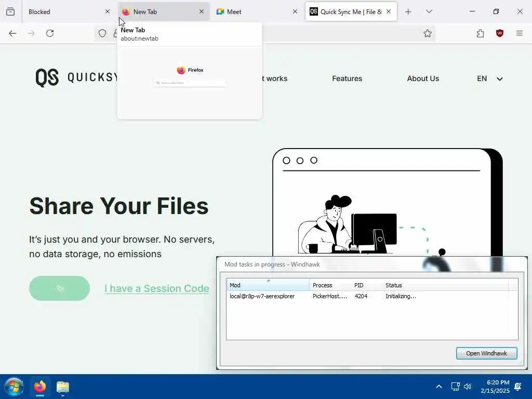
Task: Open the Extensions puzzle icon
Action: pyautogui.click(x=480, y=33)
